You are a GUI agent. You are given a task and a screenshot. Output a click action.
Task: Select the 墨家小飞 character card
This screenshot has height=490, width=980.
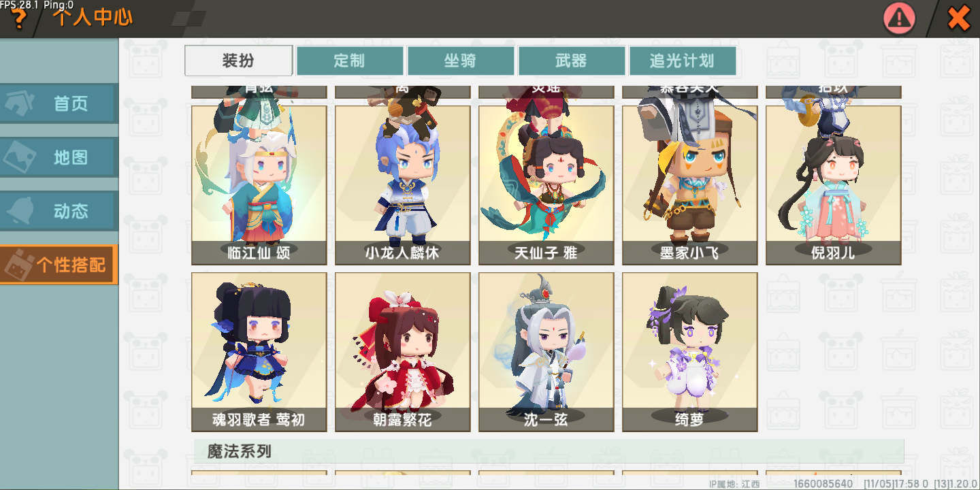click(x=690, y=185)
